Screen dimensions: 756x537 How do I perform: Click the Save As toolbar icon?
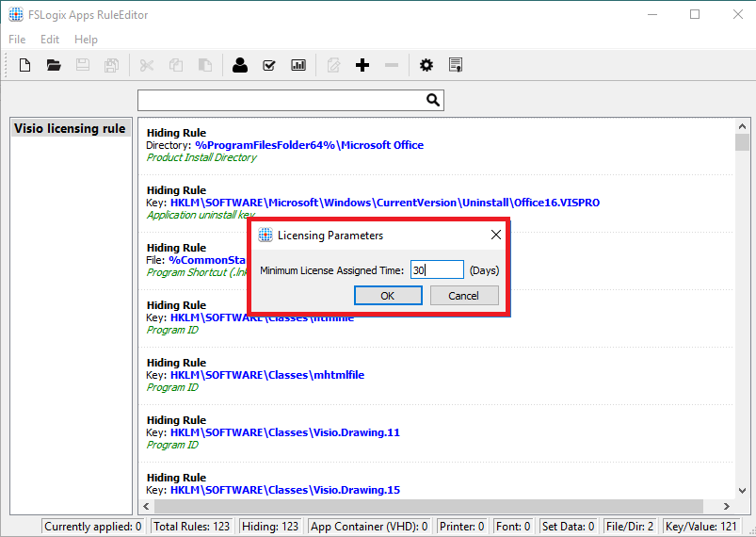(x=111, y=65)
